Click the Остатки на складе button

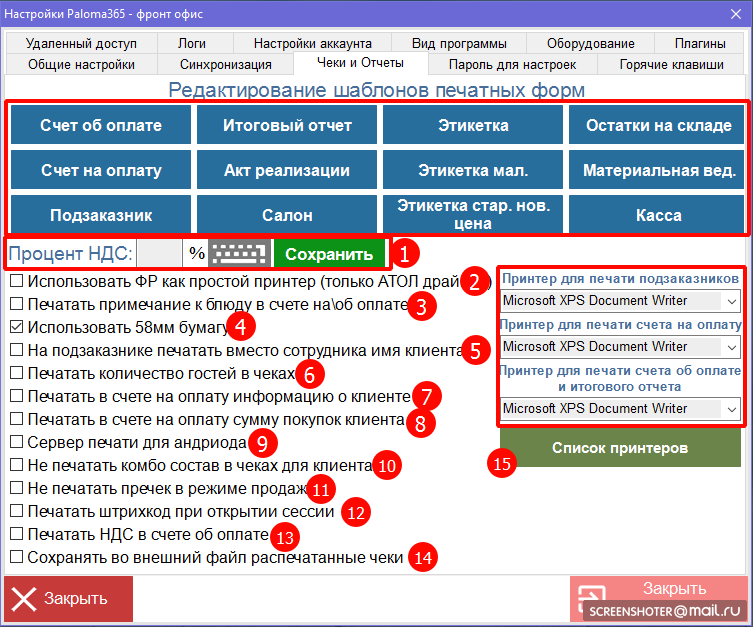(x=658, y=126)
